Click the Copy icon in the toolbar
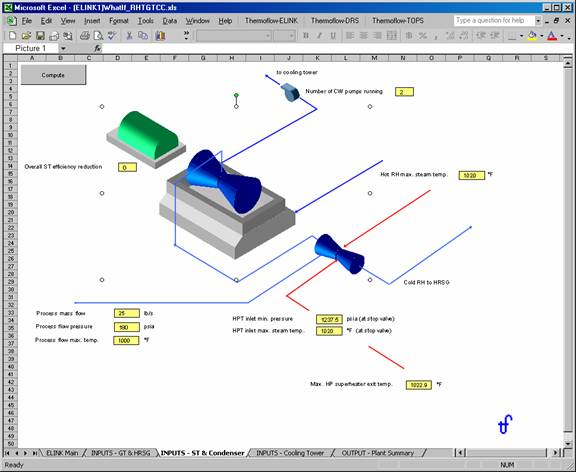 [x=143, y=36]
